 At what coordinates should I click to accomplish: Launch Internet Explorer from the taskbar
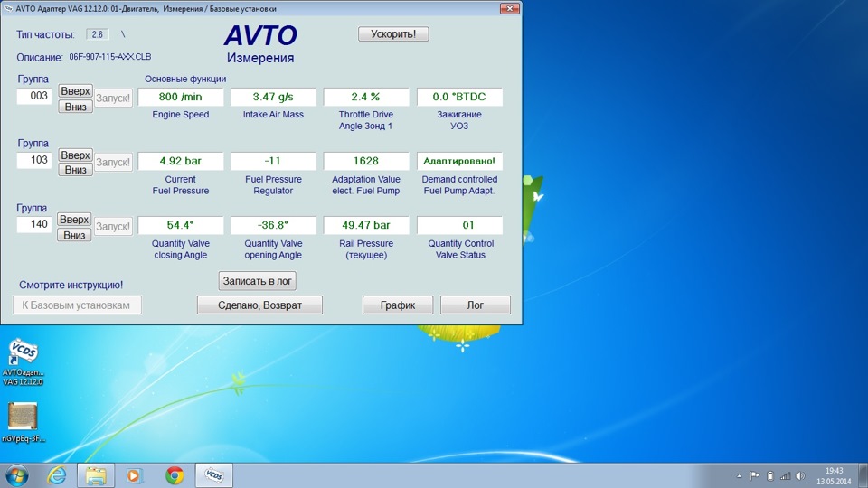[56, 475]
